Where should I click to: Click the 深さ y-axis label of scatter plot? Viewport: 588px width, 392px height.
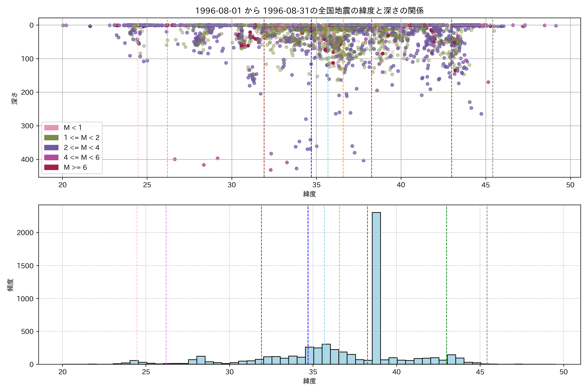(x=15, y=98)
